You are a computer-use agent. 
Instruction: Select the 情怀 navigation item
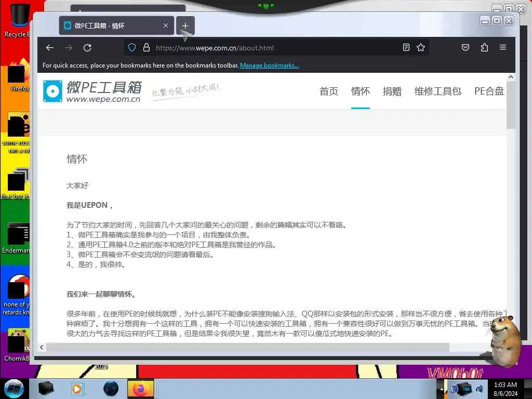pyautogui.click(x=361, y=91)
